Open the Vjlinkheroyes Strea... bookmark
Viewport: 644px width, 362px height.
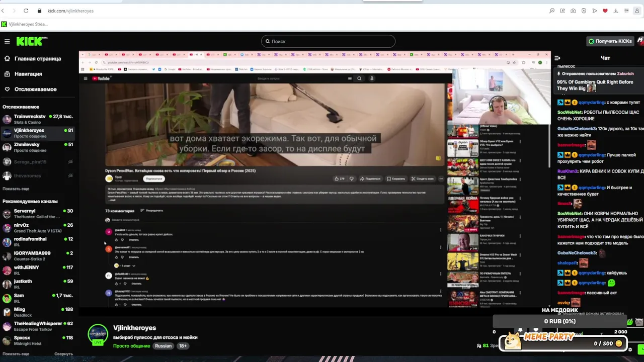(x=25, y=24)
